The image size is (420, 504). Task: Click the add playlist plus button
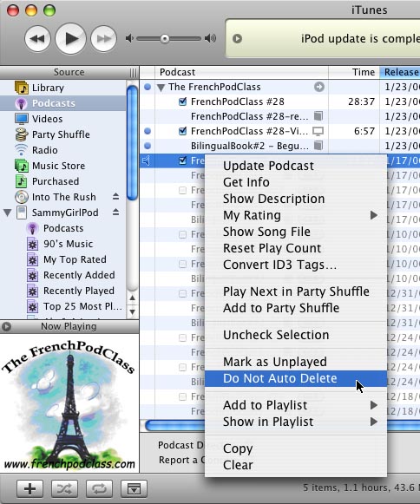point(30,489)
